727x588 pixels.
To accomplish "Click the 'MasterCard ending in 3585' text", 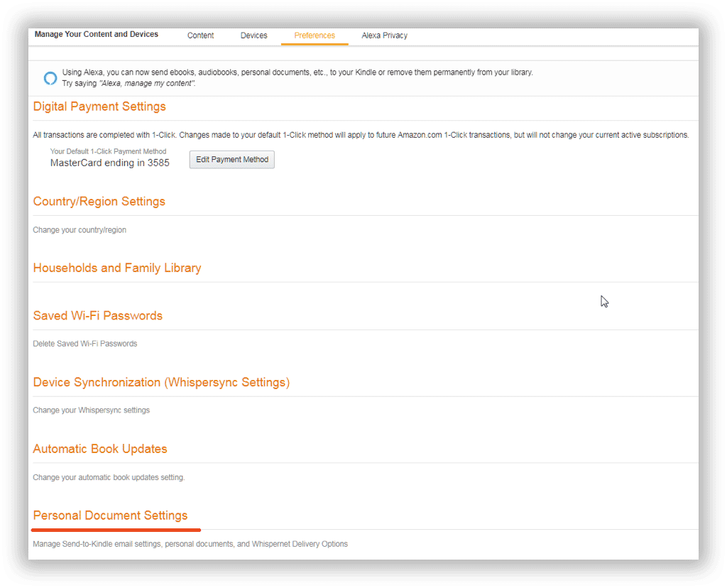I will point(110,163).
